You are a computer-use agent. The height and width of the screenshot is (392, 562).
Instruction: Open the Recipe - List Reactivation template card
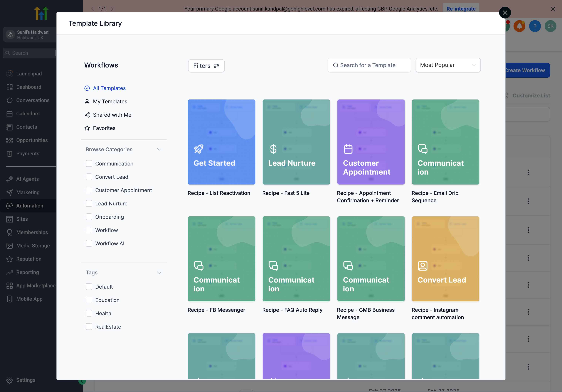click(221, 142)
